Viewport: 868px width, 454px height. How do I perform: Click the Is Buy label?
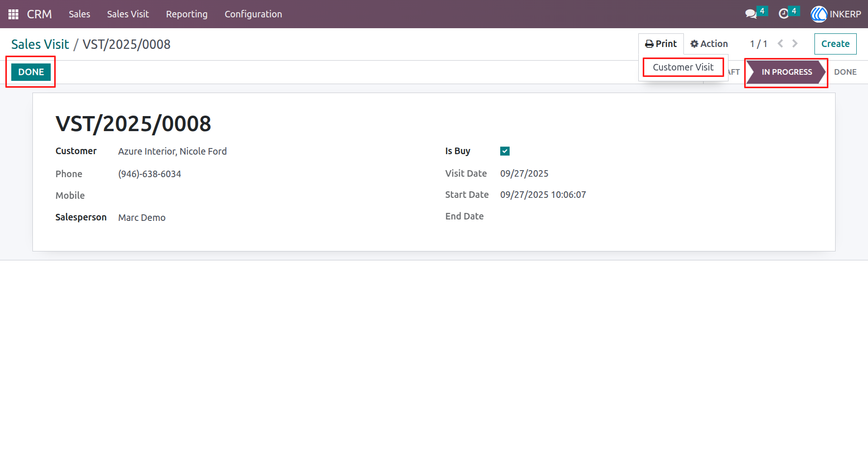pos(457,151)
